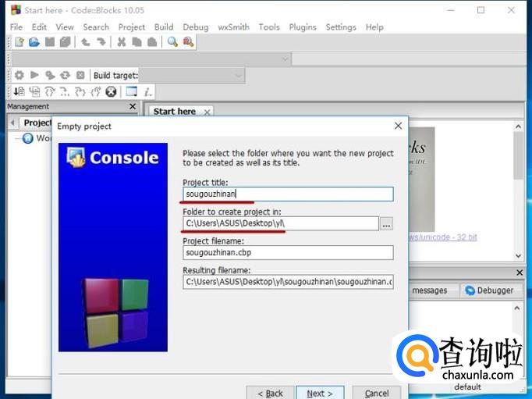This screenshot has height=399, width=532.
Task: Select the Workspace tree node
Action: (37, 138)
